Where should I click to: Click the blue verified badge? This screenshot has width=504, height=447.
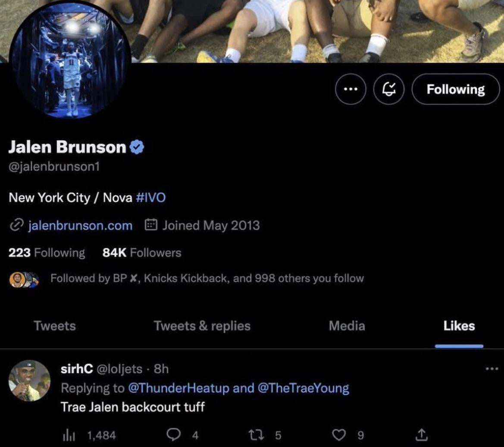pos(137,147)
